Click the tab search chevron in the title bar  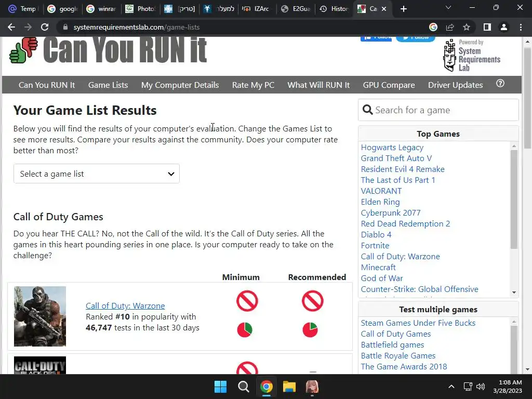(x=448, y=7)
